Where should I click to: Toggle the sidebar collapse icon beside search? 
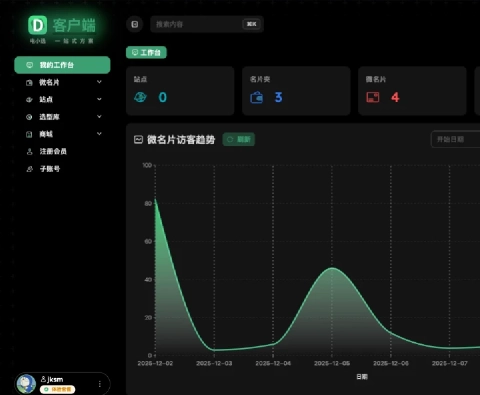point(135,24)
